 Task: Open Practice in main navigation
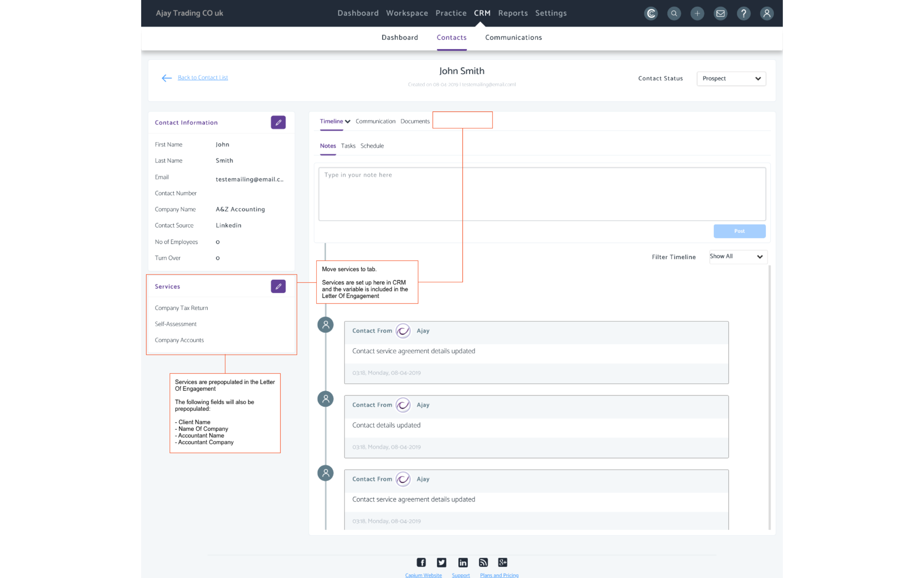point(451,13)
